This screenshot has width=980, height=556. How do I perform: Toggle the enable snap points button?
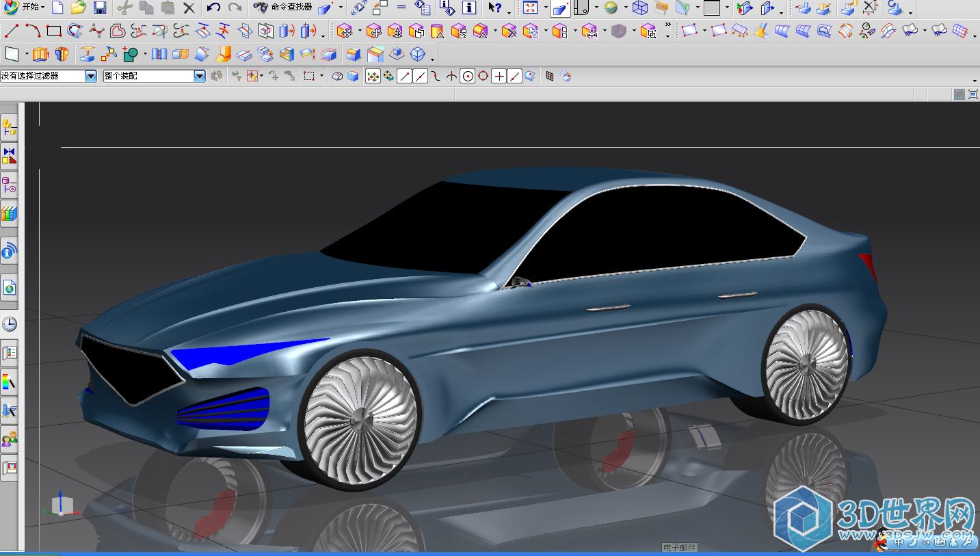point(373,77)
